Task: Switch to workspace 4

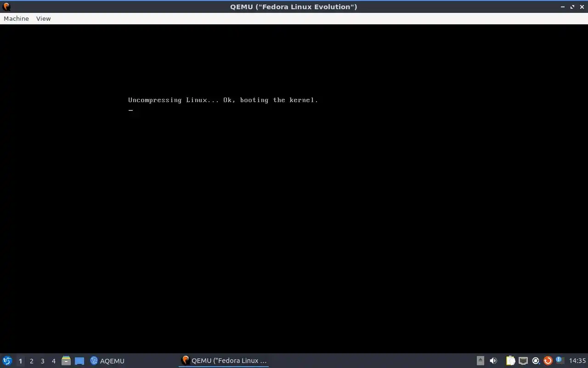Action: 53,361
